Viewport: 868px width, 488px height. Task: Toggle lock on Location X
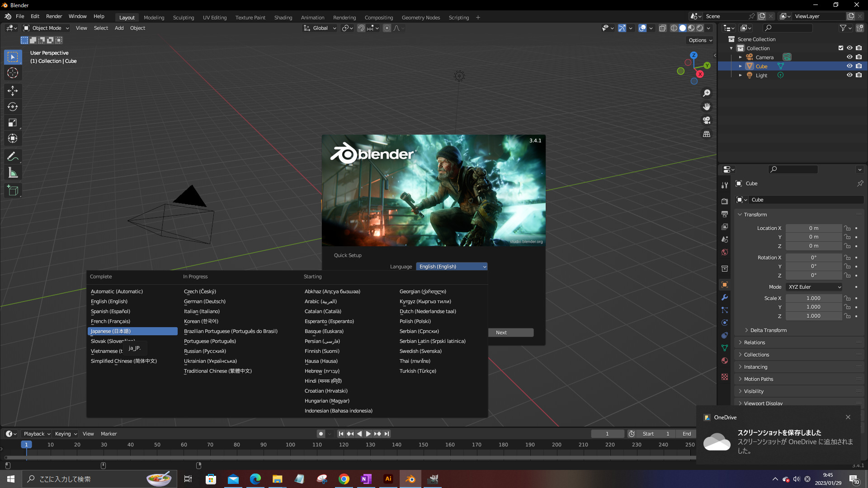point(848,228)
